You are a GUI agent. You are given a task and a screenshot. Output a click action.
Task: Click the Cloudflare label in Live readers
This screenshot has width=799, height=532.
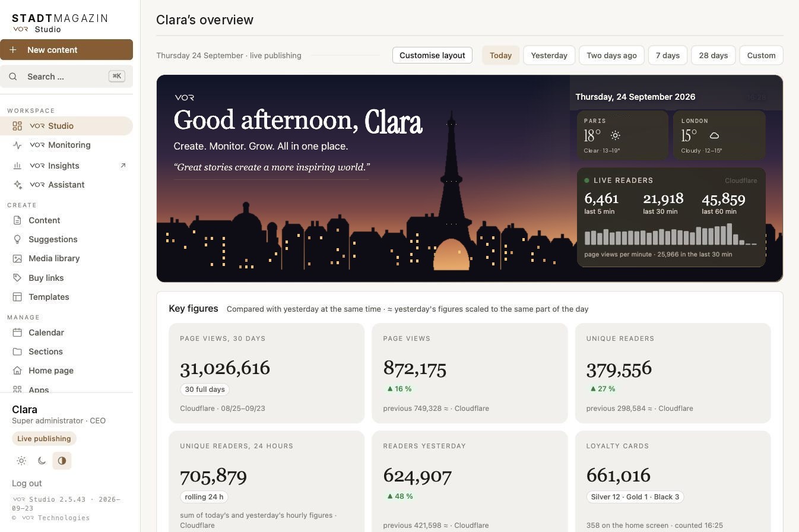pos(741,180)
